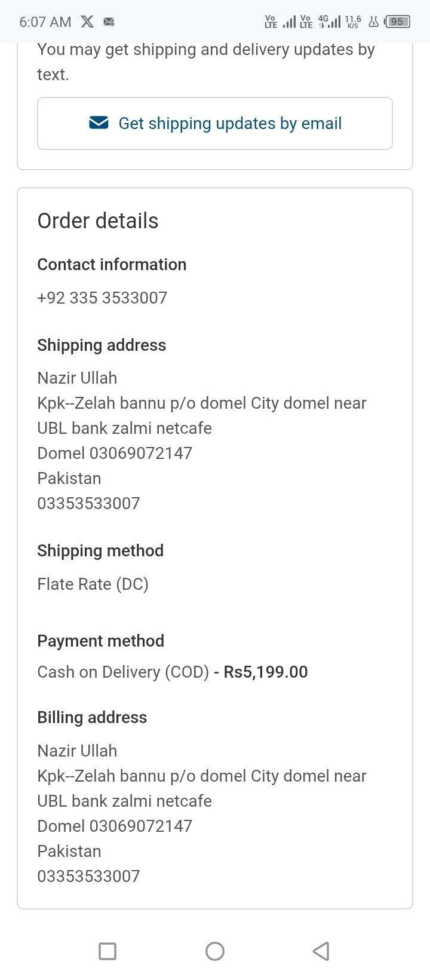
Task: Tap the 4G signal strength icon
Action: pyautogui.click(x=329, y=22)
